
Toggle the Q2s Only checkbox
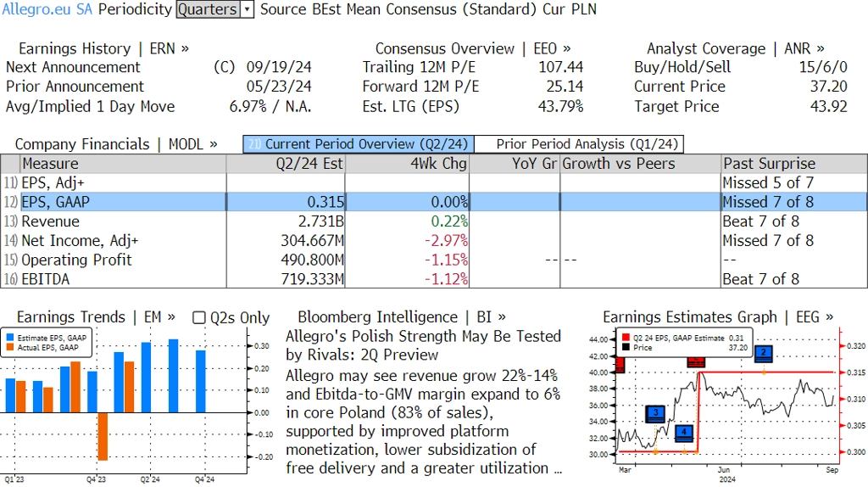(198, 317)
